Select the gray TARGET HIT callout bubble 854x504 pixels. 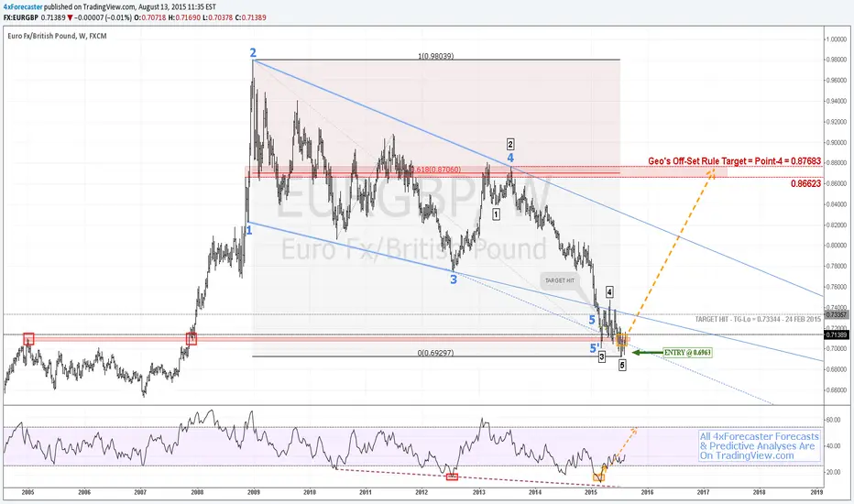pyautogui.click(x=559, y=280)
